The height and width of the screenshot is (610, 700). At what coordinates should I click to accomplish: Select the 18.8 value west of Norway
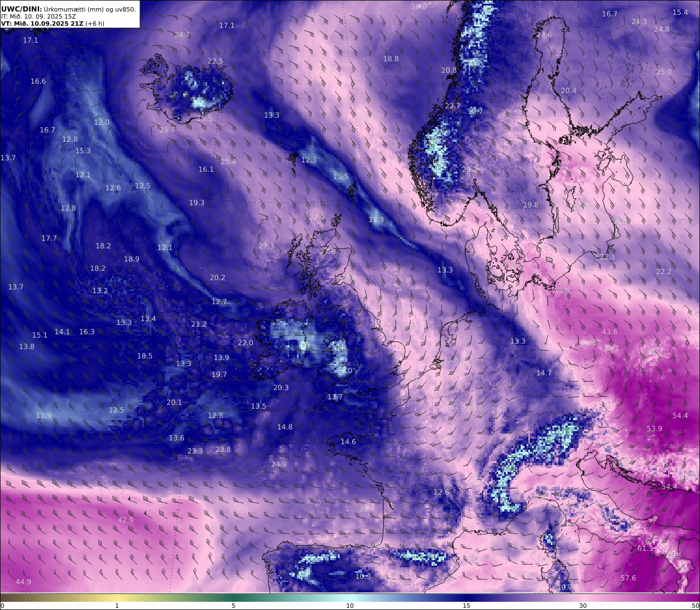click(x=391, y=59)
